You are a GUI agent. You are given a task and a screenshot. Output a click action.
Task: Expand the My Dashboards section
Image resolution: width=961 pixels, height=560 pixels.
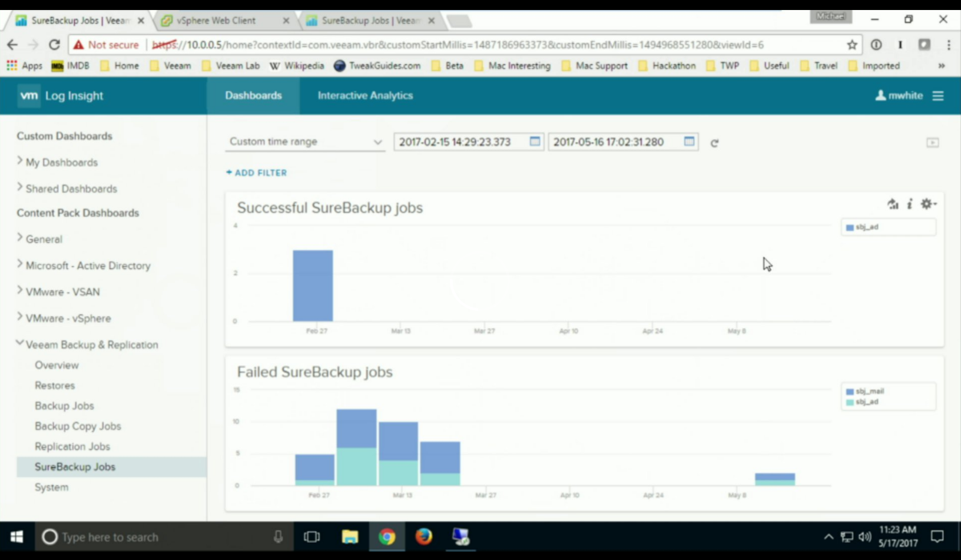coord(57,163)
